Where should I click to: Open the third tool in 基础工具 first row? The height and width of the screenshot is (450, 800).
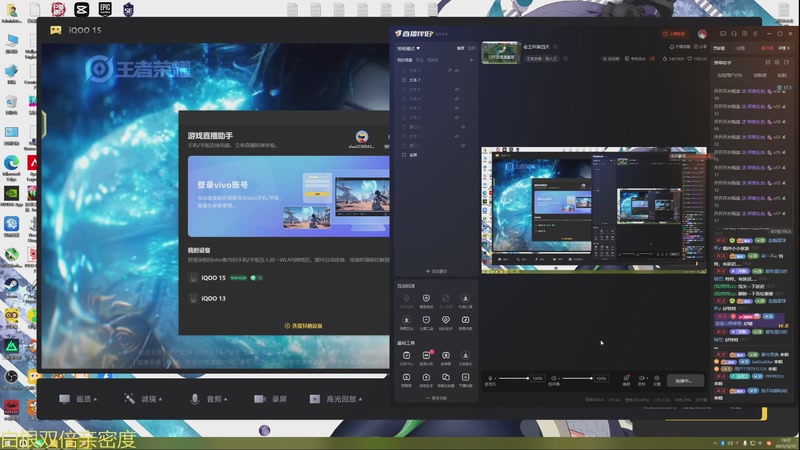[446, 356]
